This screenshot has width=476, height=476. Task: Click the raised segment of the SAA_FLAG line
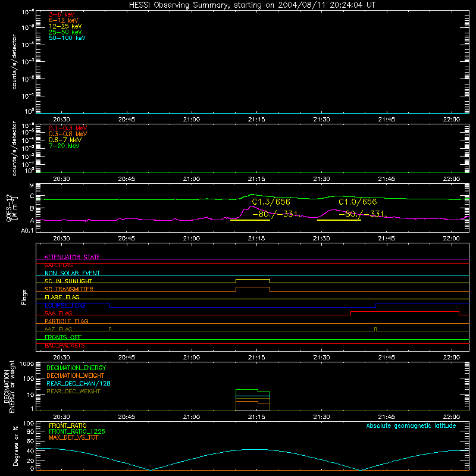(405, 311)
